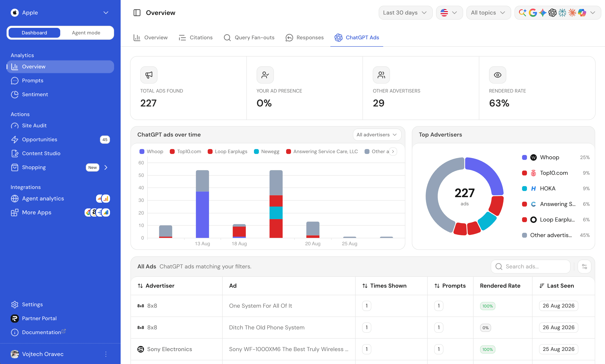The image size is (605, 364).
Task: Click the HOKA teal color swatch
Action: coord(524,188)
